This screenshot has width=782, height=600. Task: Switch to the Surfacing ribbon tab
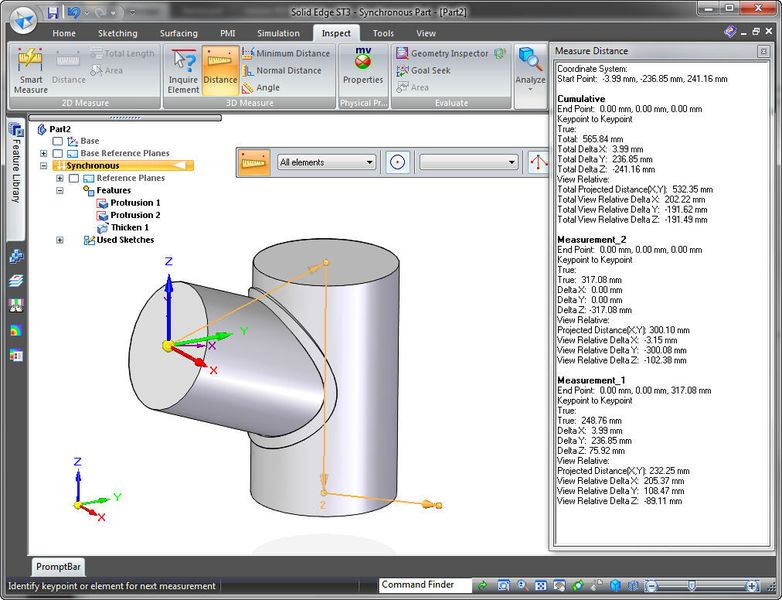coord(179,33)
